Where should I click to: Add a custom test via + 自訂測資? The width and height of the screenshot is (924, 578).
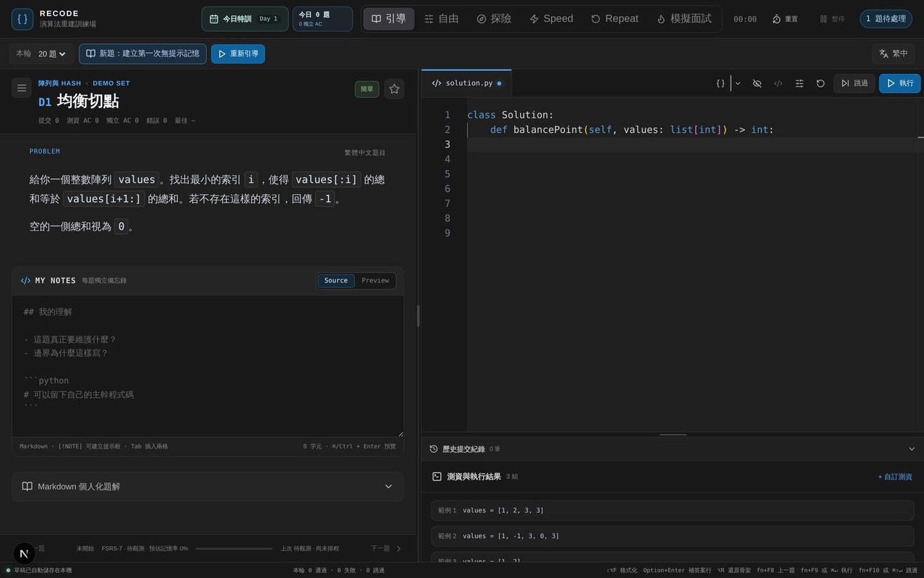click(894, 477)
